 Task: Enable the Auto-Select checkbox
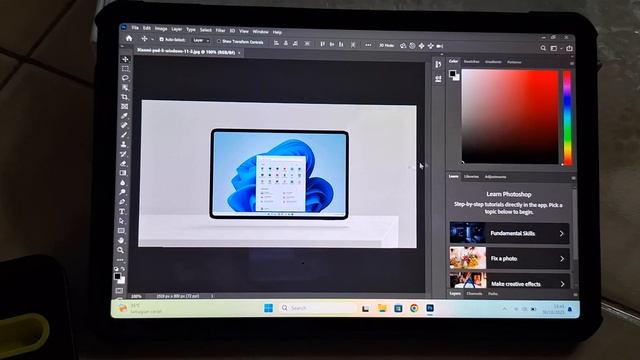point(161,40)
